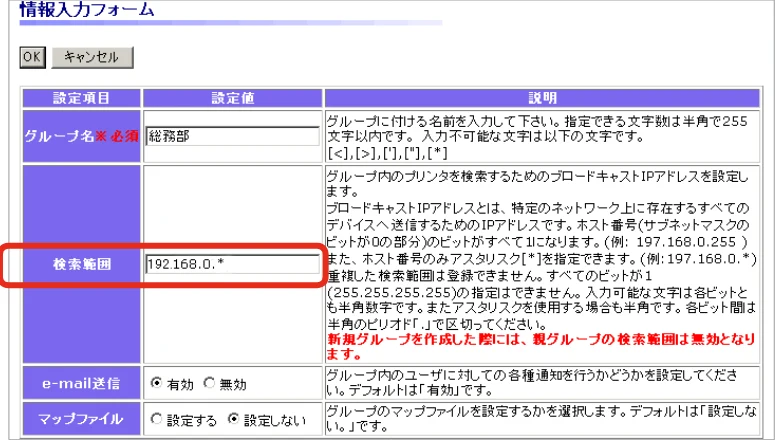Click the e-mail送信 description text
The width and height of the screenshot is (775, 440).
click(532, 383)
